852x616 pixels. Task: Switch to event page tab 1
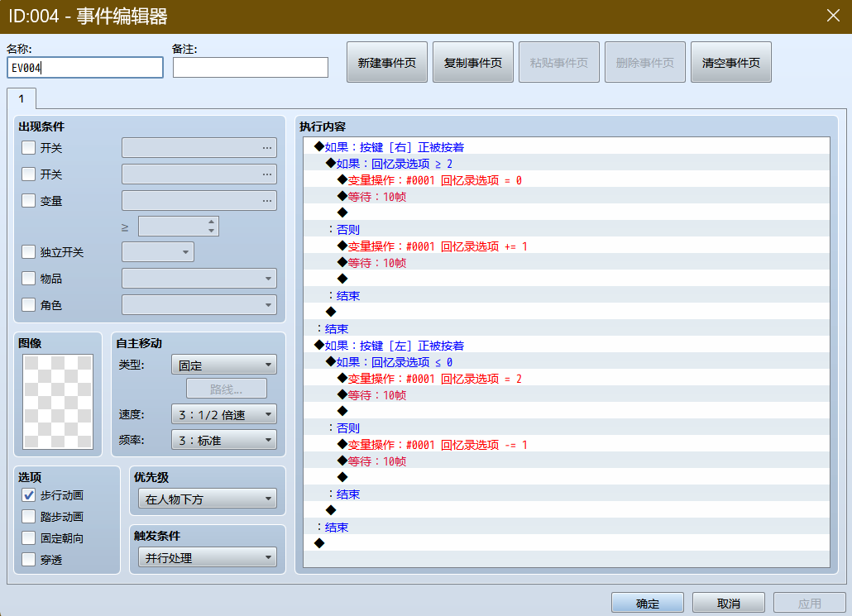click(22, 99)
